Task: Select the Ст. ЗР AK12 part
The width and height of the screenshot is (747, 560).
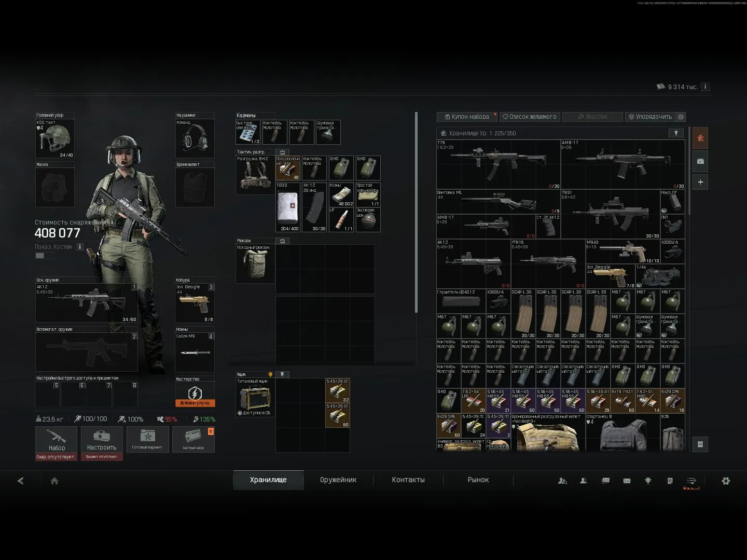Action: 548,227
